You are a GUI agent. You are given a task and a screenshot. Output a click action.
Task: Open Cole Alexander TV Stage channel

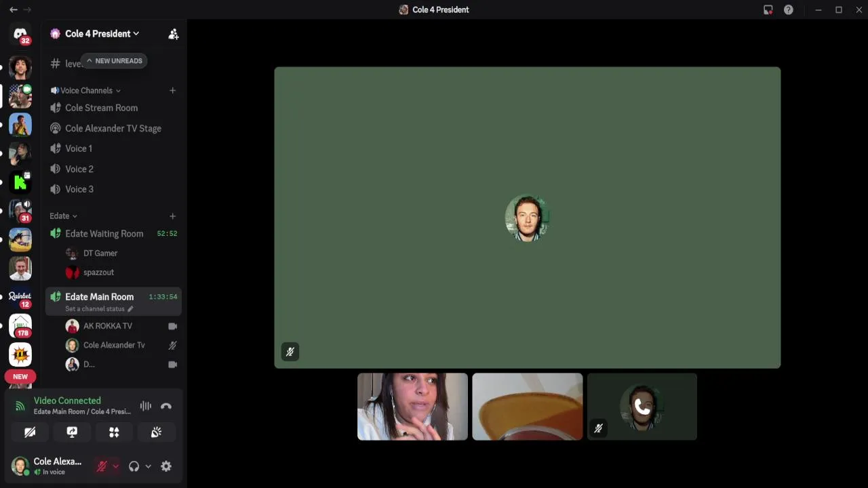[113, 128]
